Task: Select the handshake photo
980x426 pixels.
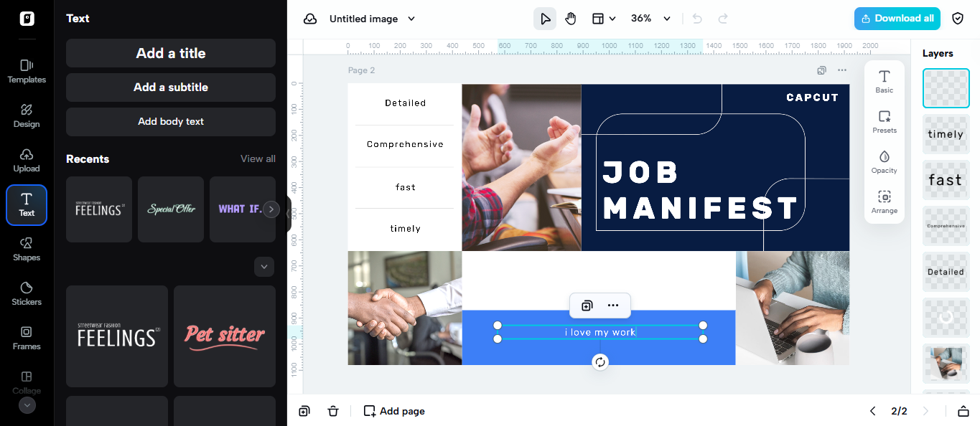Action: (405, 308)
